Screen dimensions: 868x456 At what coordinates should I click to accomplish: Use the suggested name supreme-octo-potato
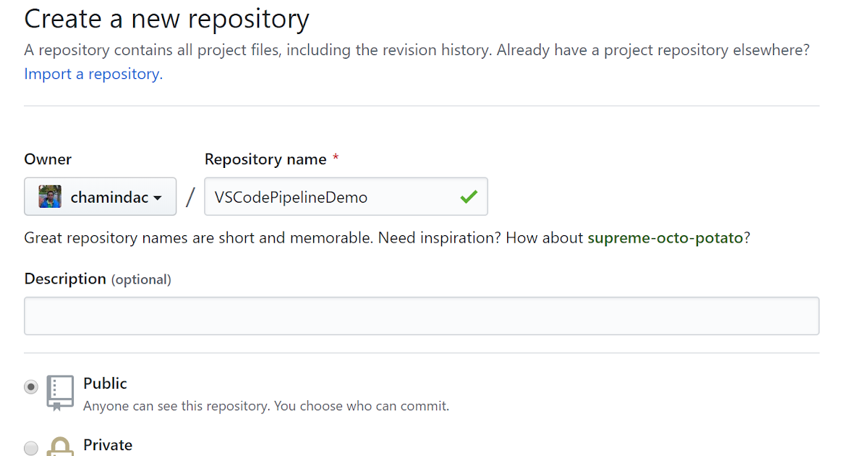[x=666, y=237]
